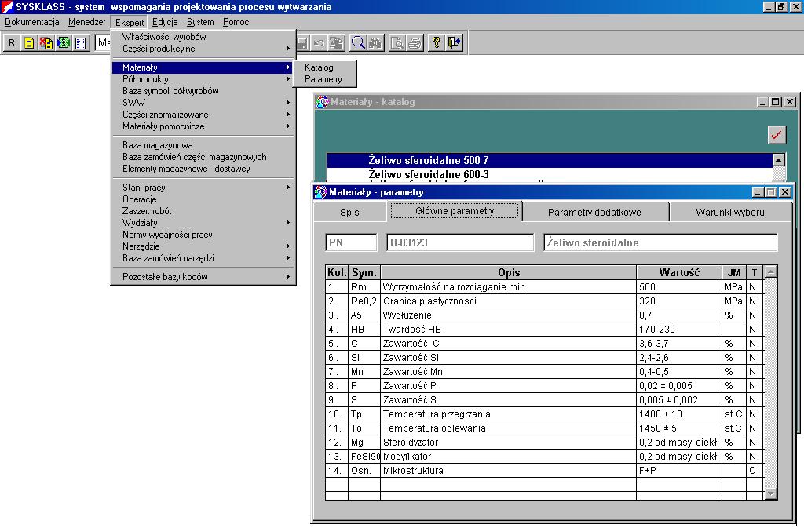Expand the Materiały pomocnicze submenu
The image size is (804, 532).
(203, 126)
